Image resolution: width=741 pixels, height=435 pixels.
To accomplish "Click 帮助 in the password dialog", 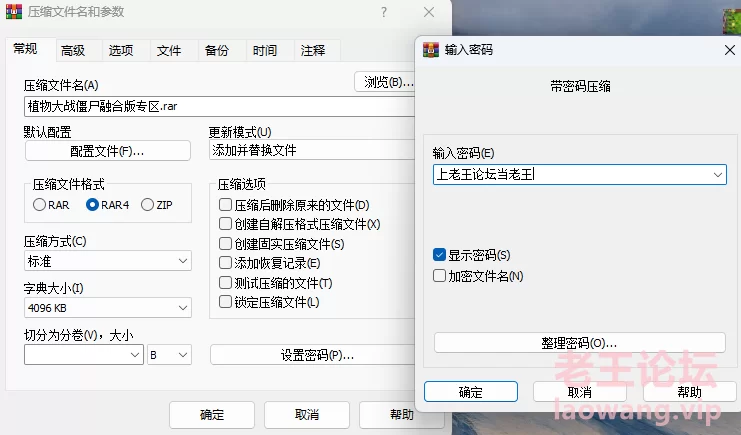I will click(x=689, y=392).
